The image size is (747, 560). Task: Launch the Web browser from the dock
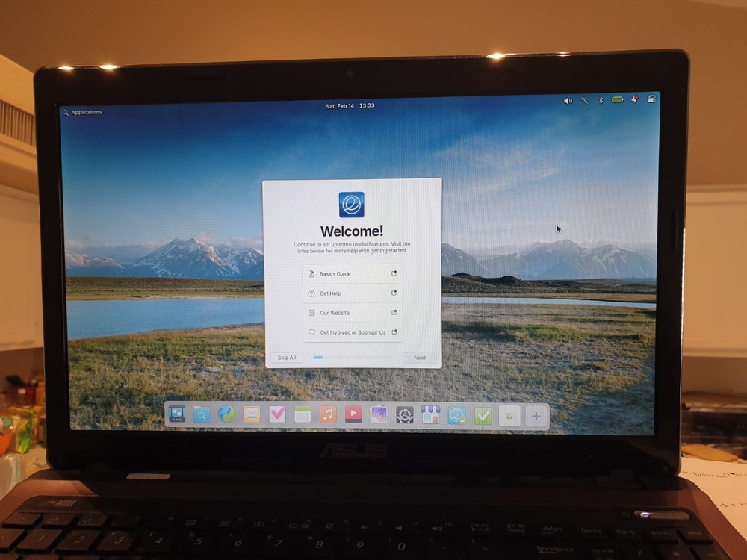click(x=226, y=414)
